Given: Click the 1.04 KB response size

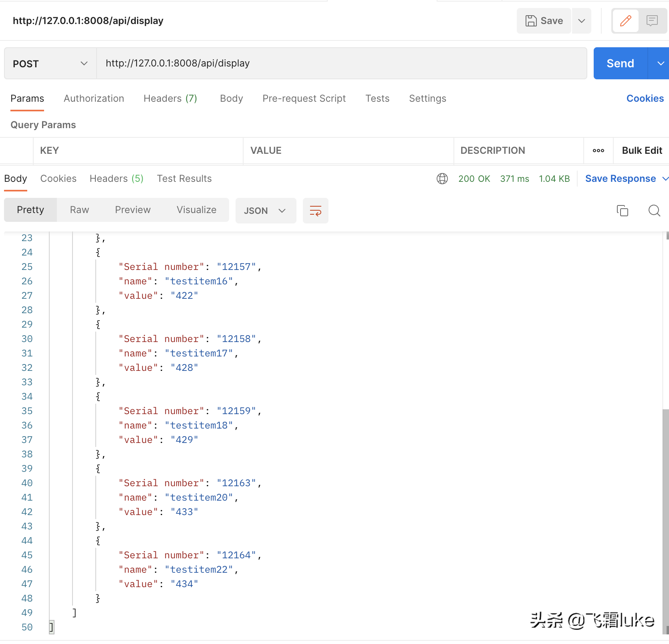Looking at the screenshot, I should (554, 179).
